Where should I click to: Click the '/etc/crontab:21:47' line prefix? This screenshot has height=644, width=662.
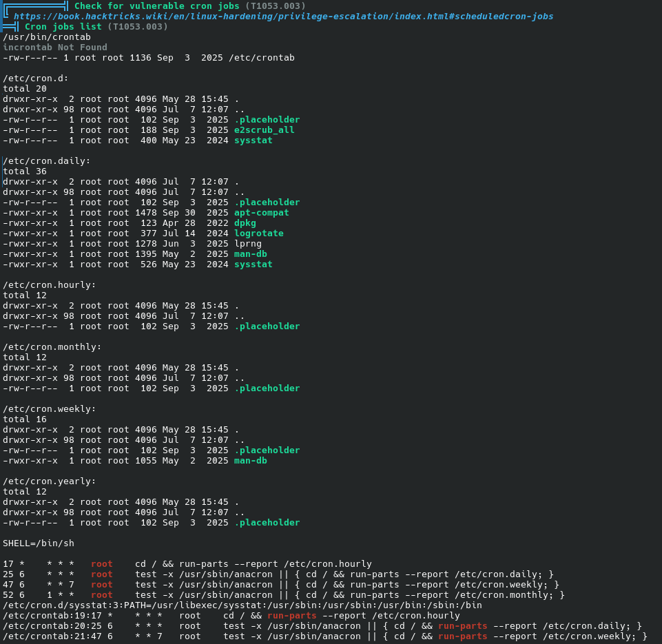52,636
